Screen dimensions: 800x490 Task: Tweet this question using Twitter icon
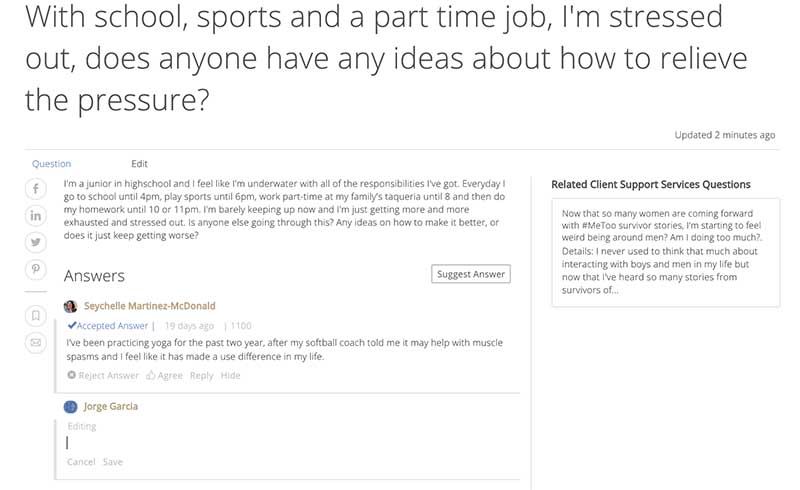[x=36, y=242]
